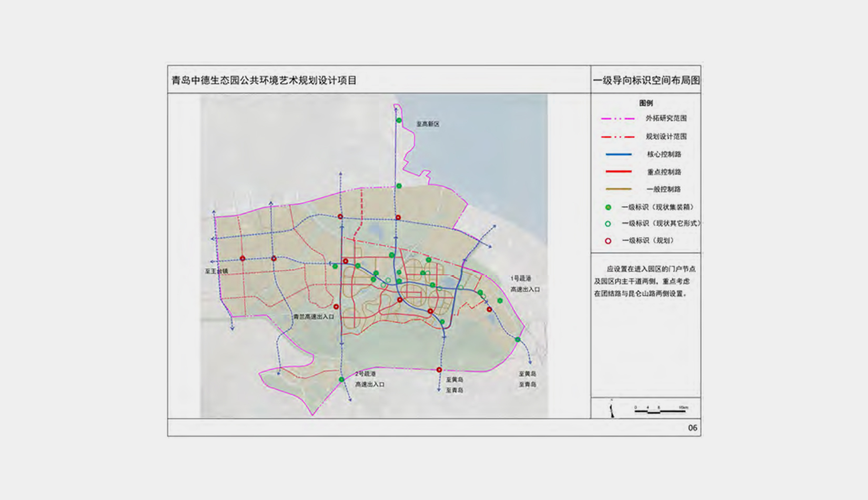Click the green hollow circle legend symbol for 现状其它形式
Viewport: 868px width, 500px height.
click(608, 224)
